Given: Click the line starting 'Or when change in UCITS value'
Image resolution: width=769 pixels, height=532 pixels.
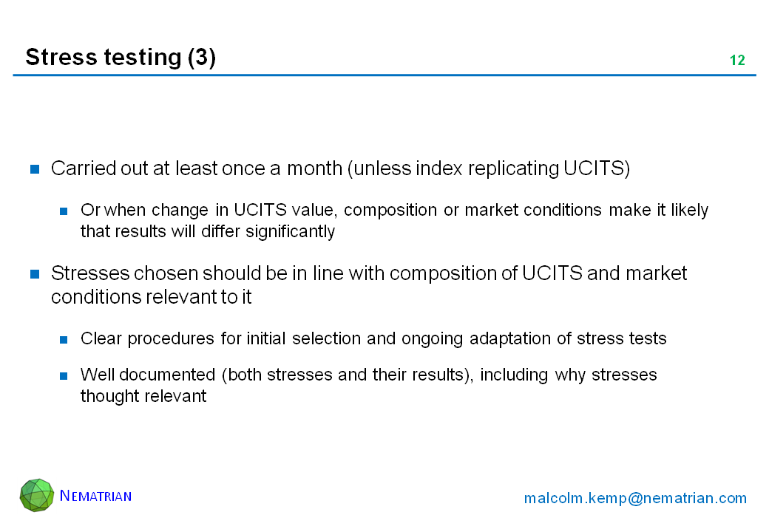Looking at the screenshot, I should tap(394, 211).
